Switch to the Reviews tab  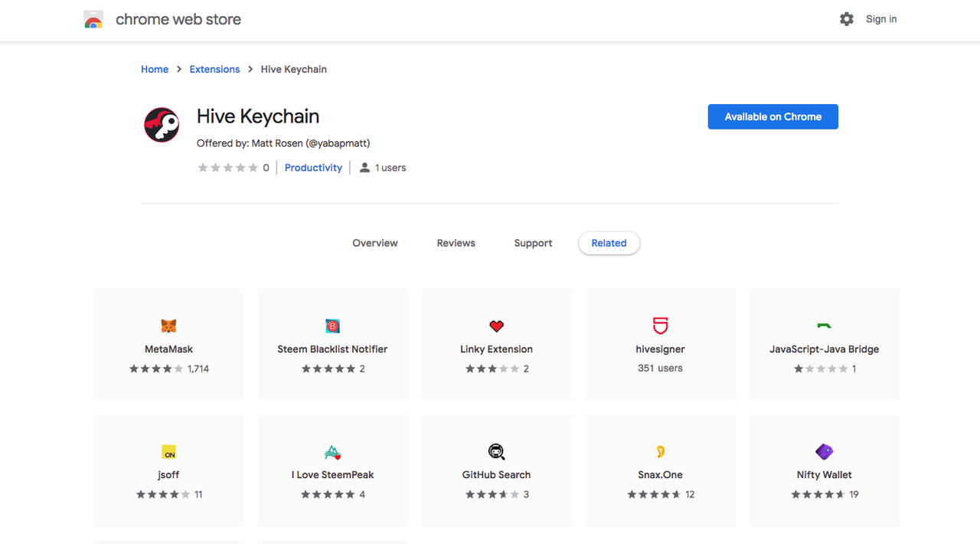456,243
